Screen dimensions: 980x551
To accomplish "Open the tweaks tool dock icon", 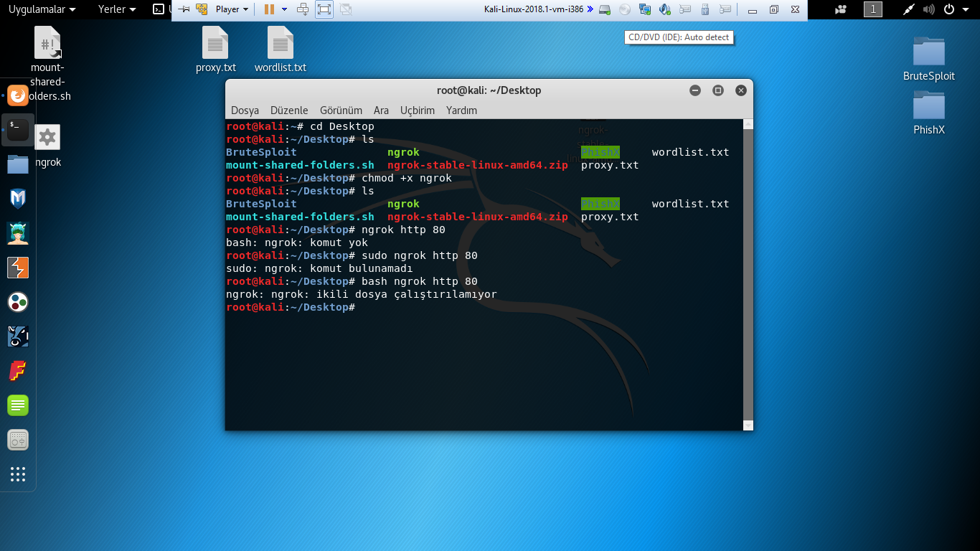I will click(18, 440).
